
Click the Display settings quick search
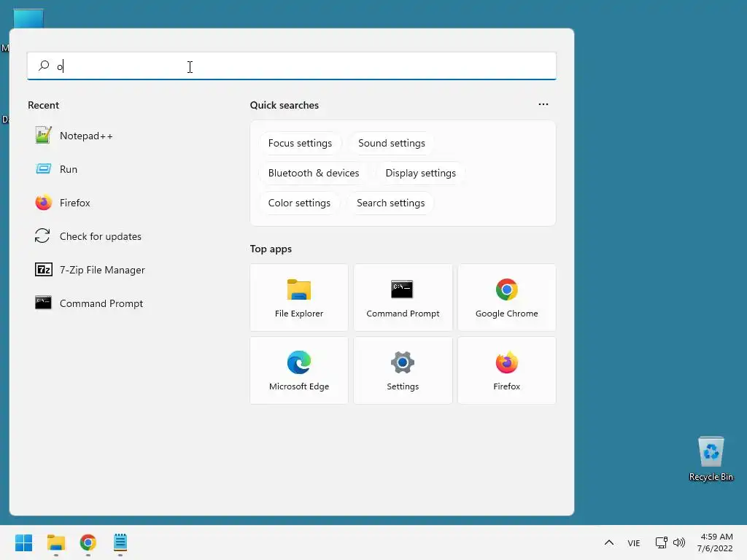coord(421,173)
